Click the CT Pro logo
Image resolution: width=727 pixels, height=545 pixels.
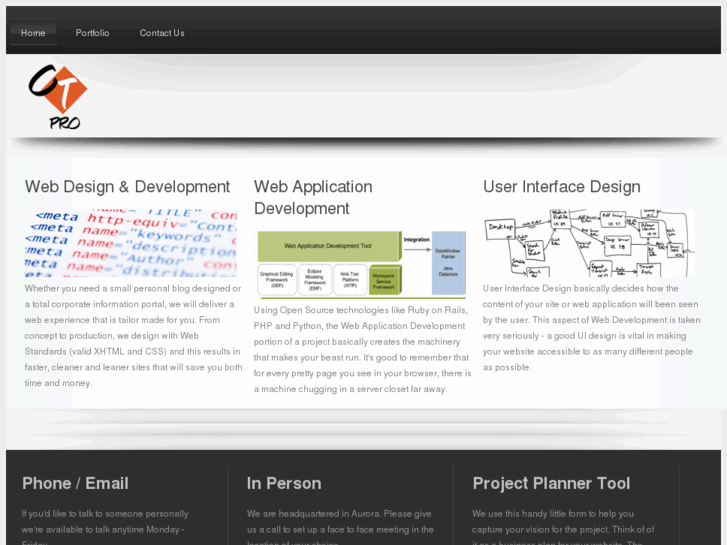(57, 97)
